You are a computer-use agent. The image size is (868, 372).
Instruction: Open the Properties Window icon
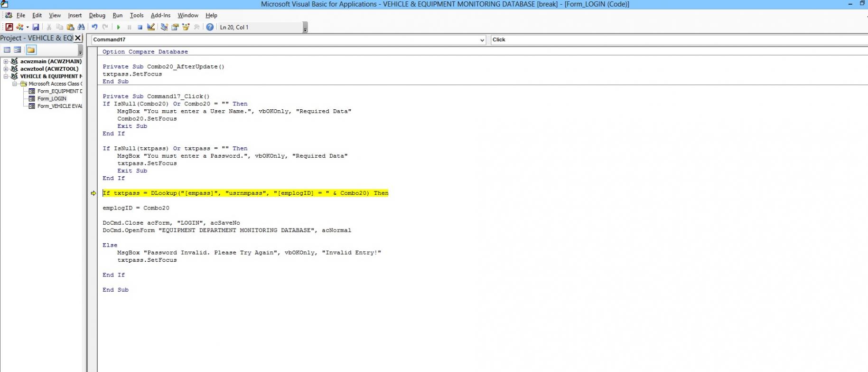pyautogui.click(x=175, y=27)
